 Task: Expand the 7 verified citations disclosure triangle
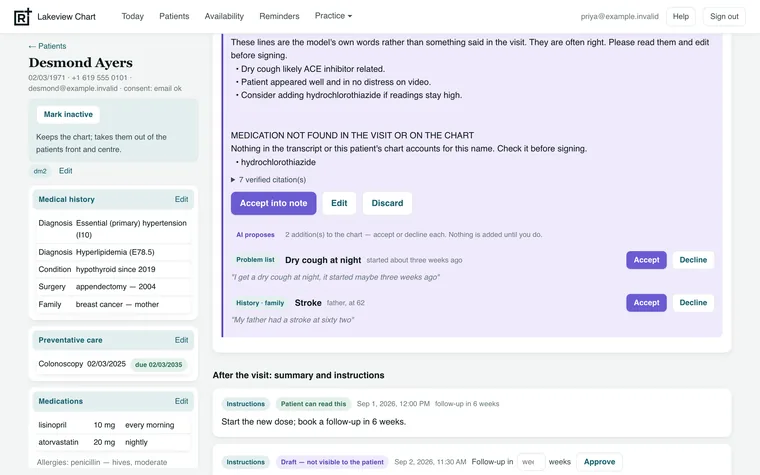233,180
